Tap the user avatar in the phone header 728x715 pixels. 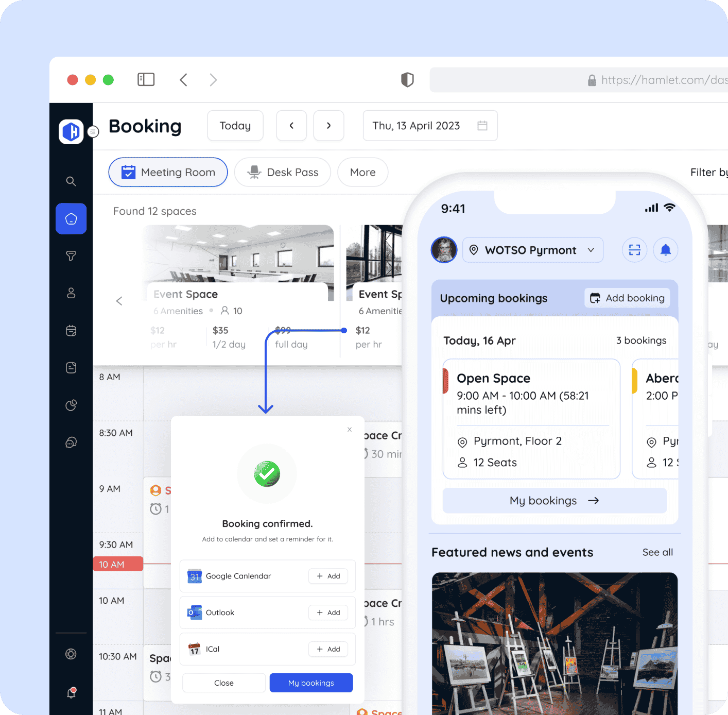coord(444,250)
